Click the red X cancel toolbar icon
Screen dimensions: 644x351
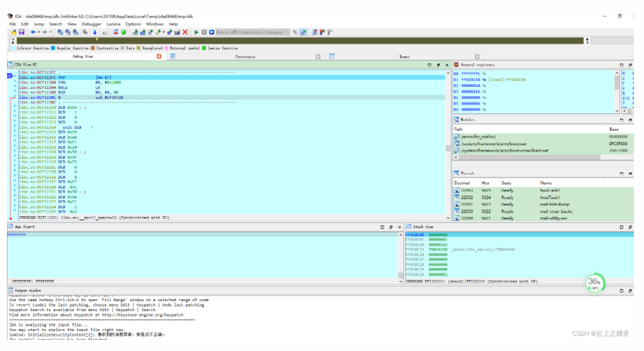(x=186, y=32)
